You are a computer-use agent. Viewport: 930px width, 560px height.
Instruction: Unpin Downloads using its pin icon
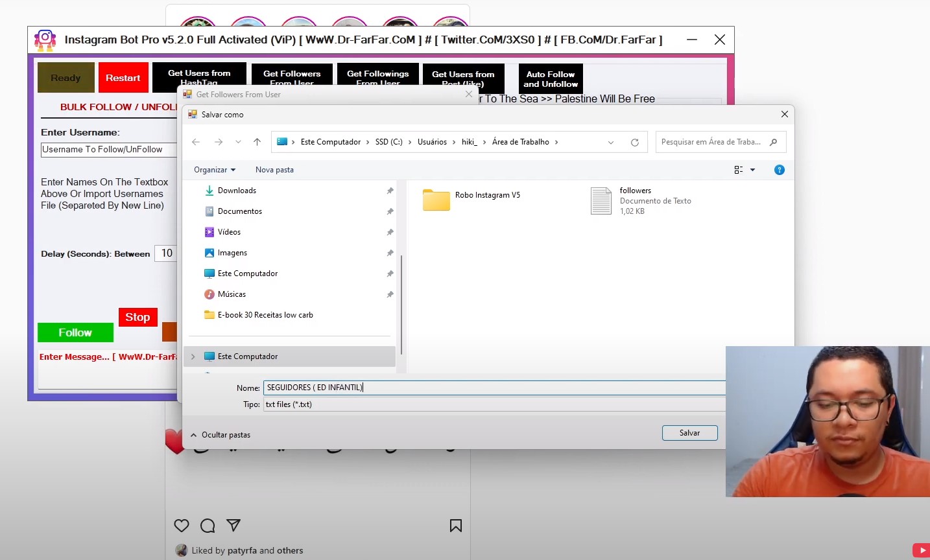390,191
